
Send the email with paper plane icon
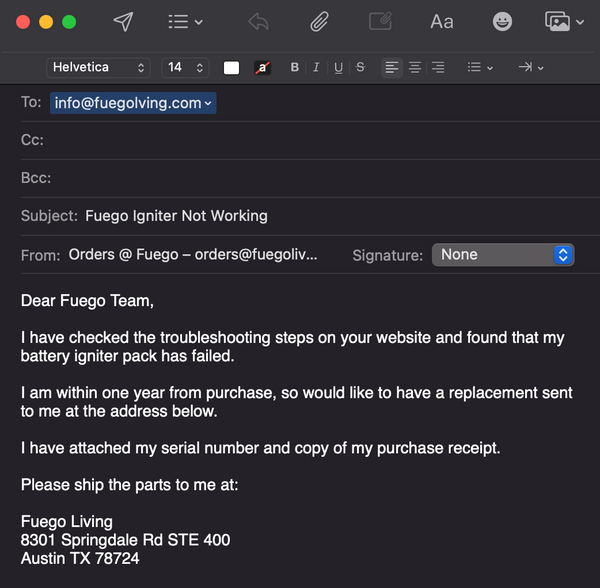(123, 22)
